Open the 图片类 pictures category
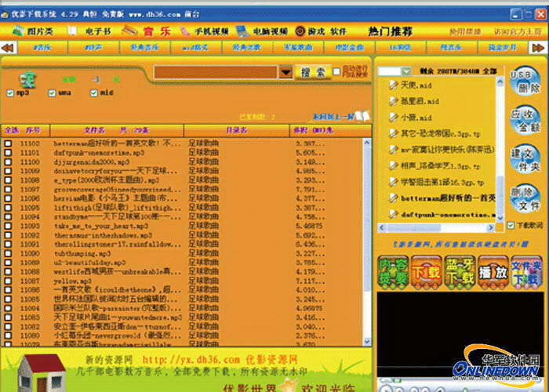The height and width of the screenshot is (392, 549). (33, 31)
